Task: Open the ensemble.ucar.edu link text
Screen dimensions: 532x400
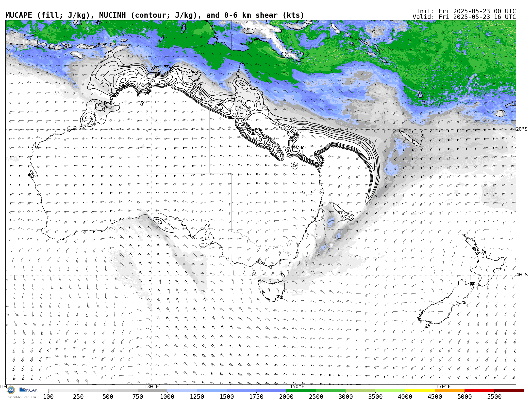Action: click(22, 397)
